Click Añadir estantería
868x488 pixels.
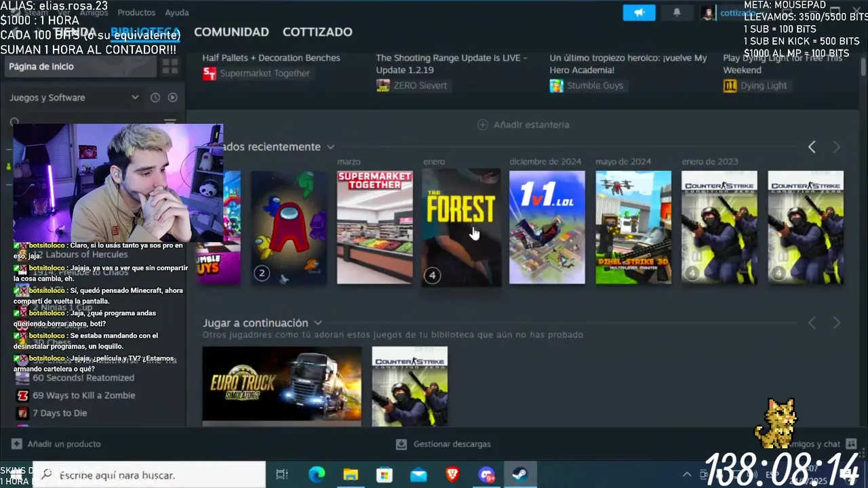click(x=531, y=125)
